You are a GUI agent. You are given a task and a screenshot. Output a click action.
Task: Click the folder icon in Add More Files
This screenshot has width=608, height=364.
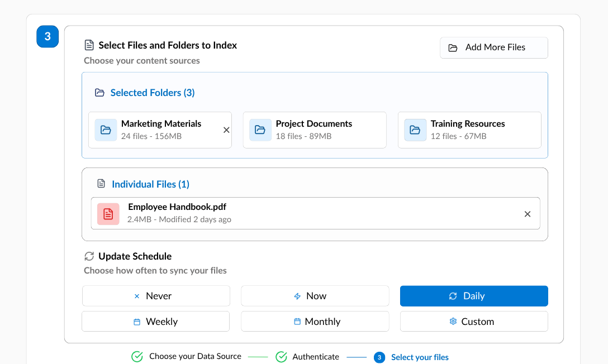pyautogui.click(x=453, y=47)
